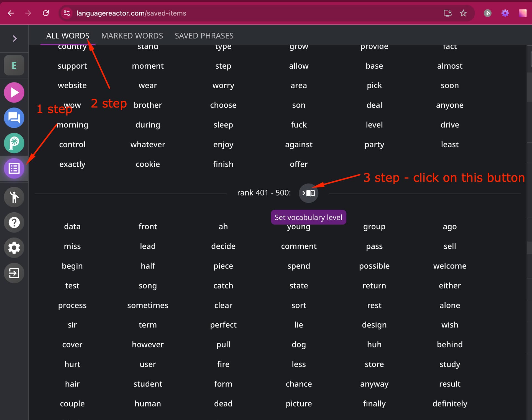Open the chat bubbles sidebar icon

pos(14,118)
